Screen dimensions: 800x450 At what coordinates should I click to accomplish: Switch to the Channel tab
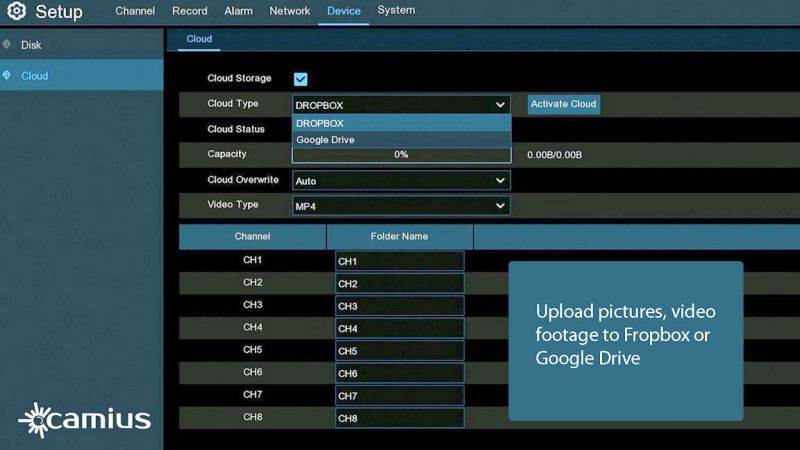(135, 11)
